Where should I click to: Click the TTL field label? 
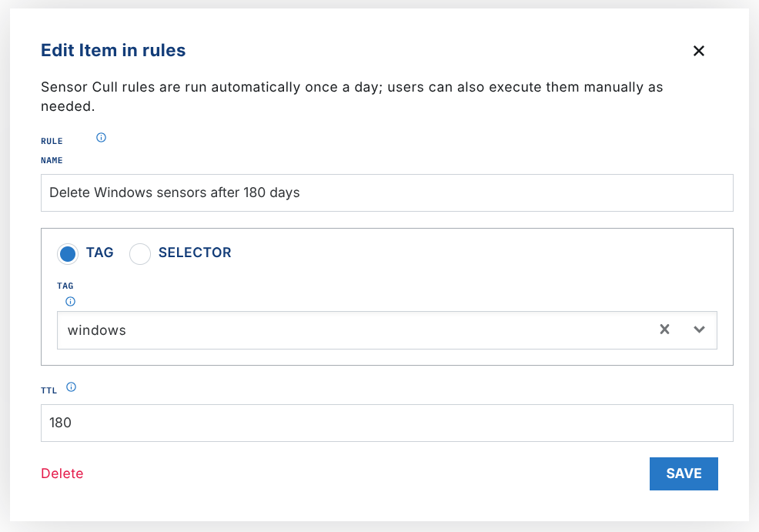pos(49,390)
